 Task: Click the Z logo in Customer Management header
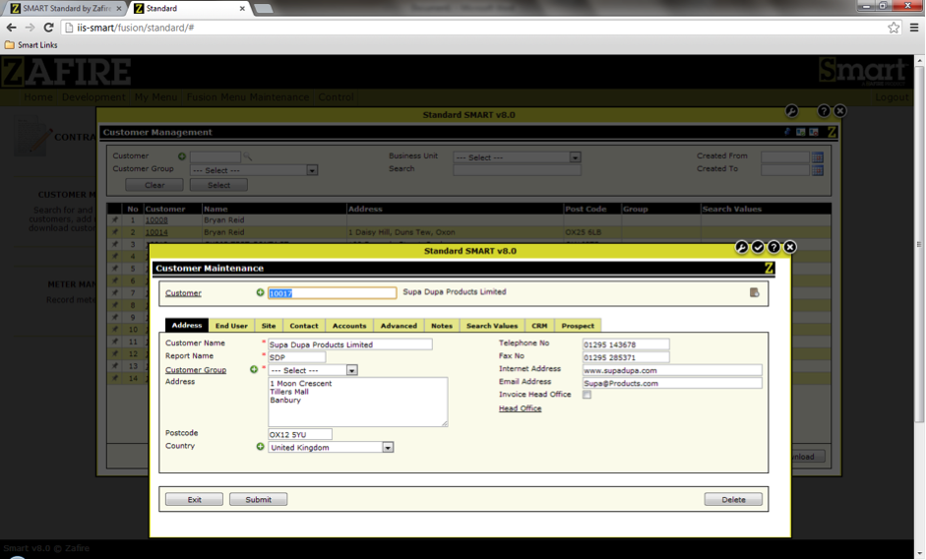[832, 132]
